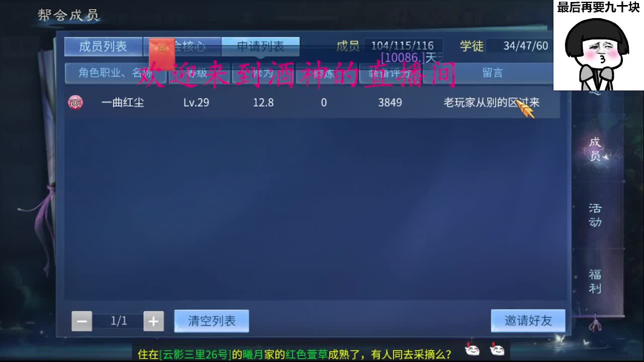
Task: Click the minus to go to previous page
Action: [82, 321]
